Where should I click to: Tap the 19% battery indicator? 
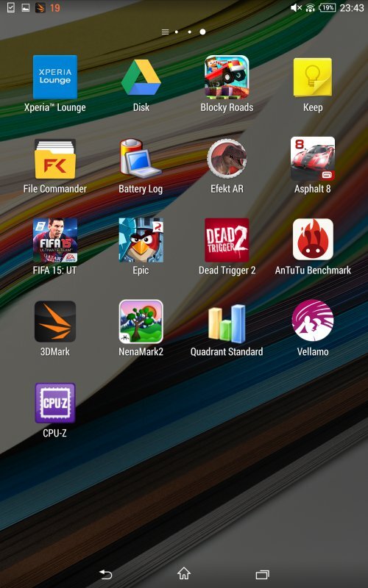(327, 7)
